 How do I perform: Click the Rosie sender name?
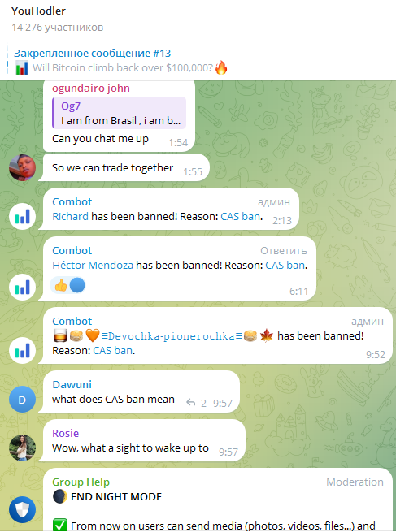coord(66,433)
